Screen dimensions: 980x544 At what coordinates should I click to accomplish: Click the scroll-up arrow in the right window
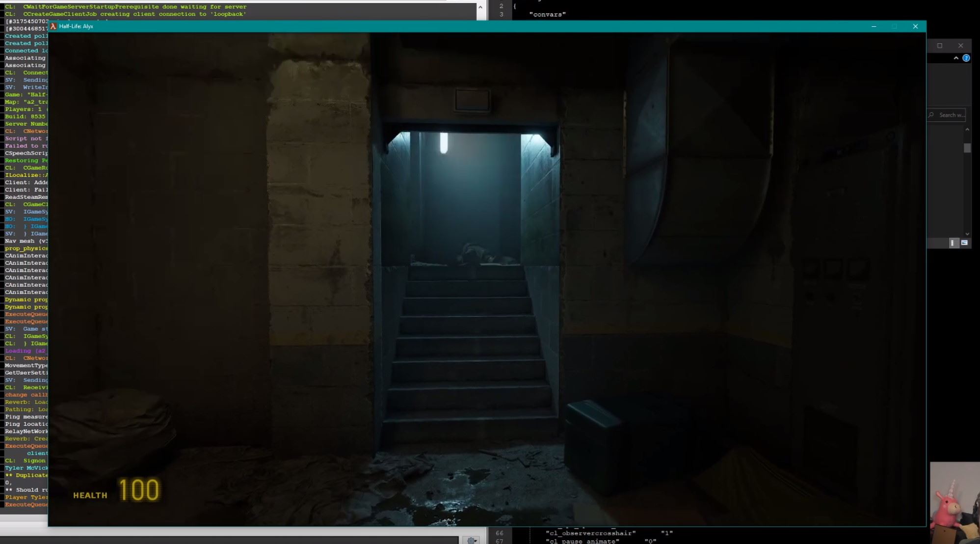[x=967, y=130]
